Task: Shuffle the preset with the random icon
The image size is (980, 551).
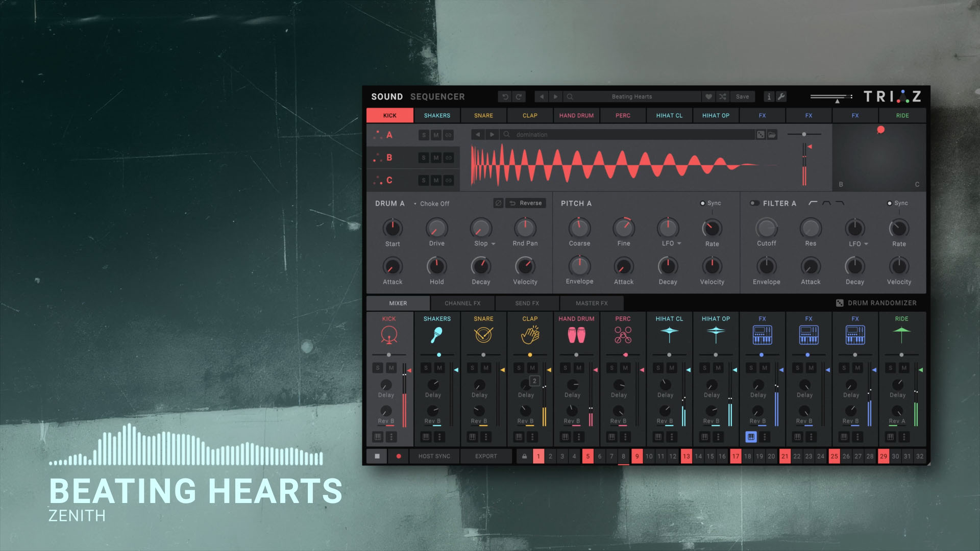Action: 723,96
